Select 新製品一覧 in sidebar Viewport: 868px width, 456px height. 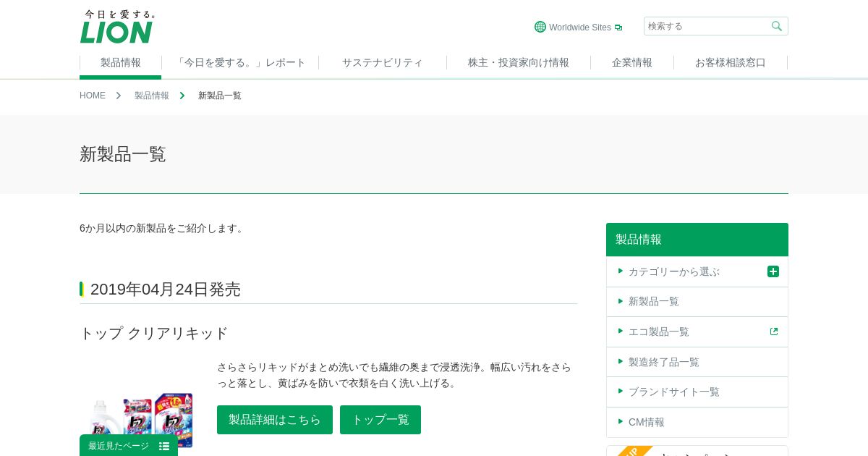tap(697, 302)
